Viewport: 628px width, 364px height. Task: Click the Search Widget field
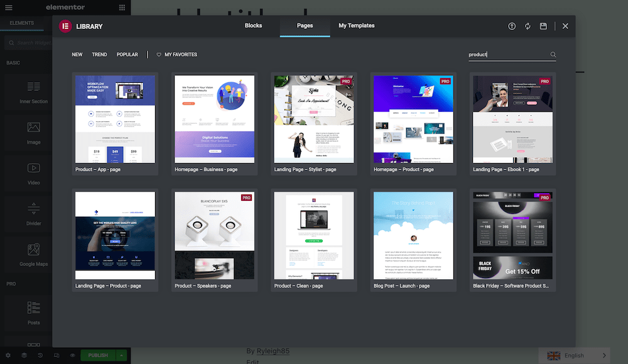[30, 43]
